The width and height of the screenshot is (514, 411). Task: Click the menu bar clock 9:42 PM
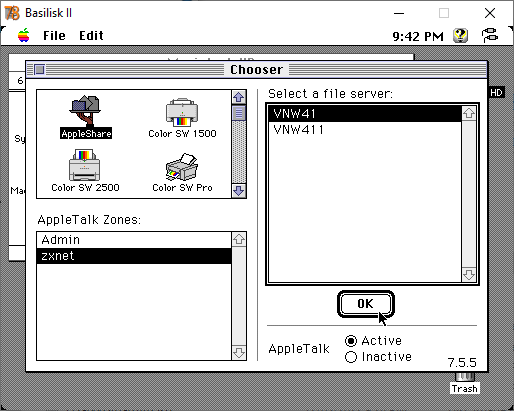coord(418,36)
